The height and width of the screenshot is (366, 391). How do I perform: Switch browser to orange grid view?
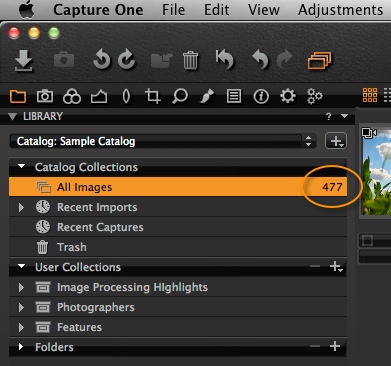(370, 95)
